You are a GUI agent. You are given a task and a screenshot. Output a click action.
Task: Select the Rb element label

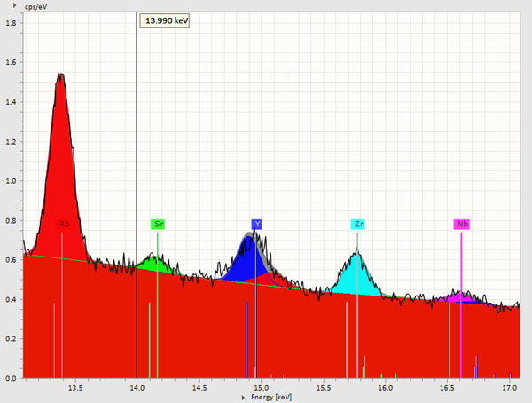[64, 225]
